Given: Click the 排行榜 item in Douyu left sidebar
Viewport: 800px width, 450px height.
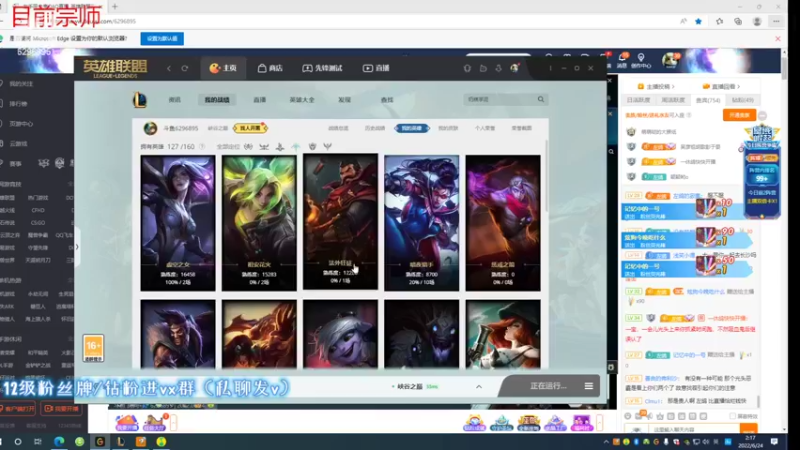Looking at the screenshot, I should [x=18, y=104].
